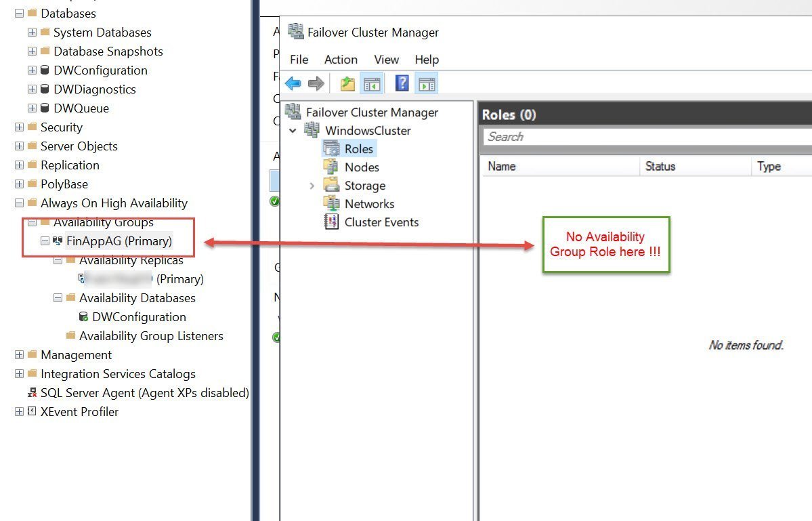Sort roles by Status column header
Image resolution: width=812 pixels, height=521 pixels.
(x=696, y=166)
